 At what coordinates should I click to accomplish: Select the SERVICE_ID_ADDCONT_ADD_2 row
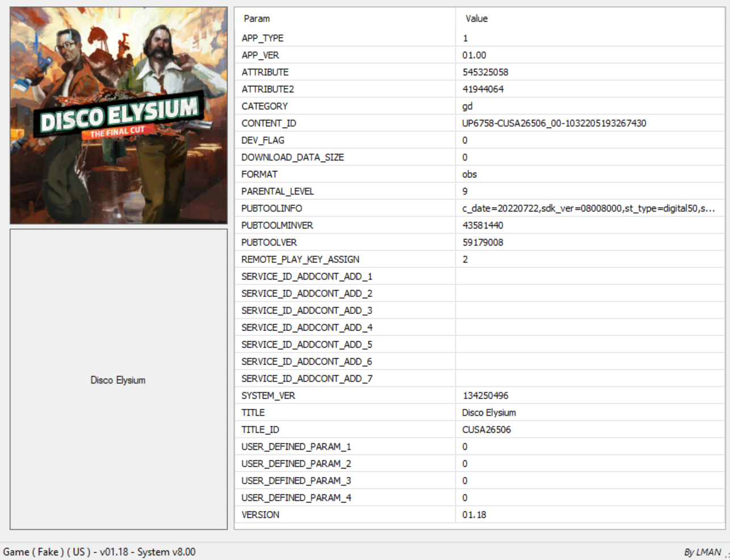tap(480, 293)
